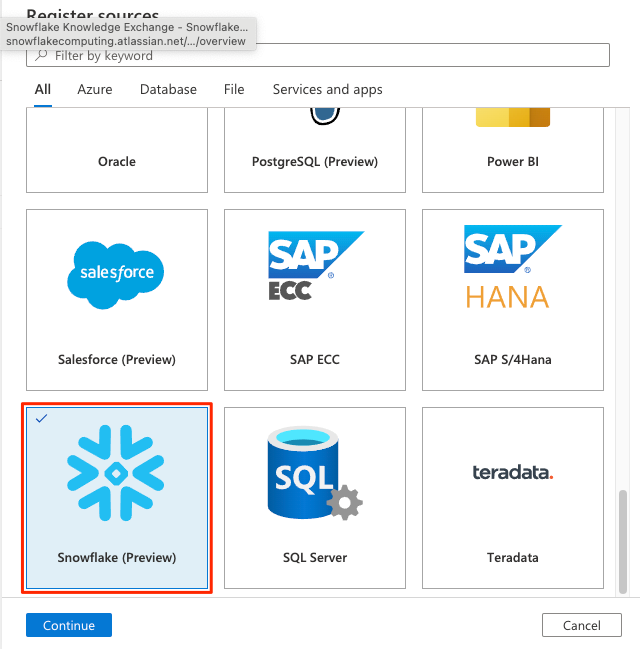Image resolution: width=640 pixels, height=649 pixels.
Task: Click the SAP HANA logo
Action: point(512,267)
